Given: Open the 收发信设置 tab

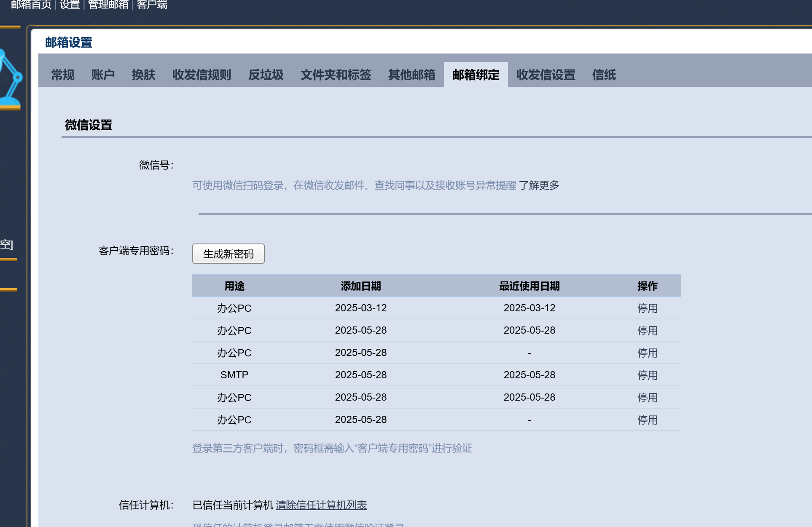Looking at the screenshot, I should click(x=546, y=75).
